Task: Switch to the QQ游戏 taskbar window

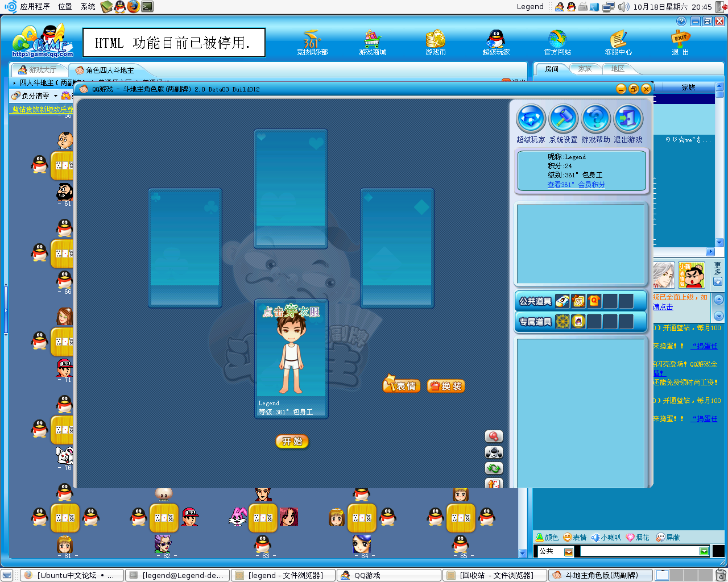Action: 389,575
